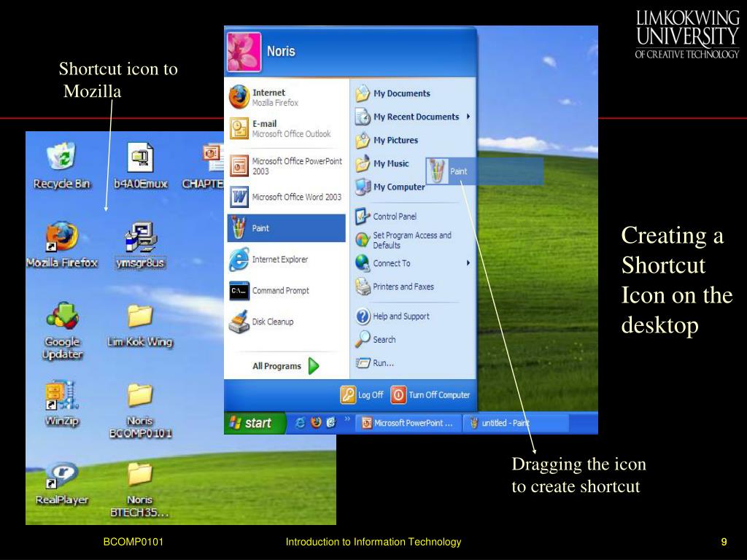Open the Google Updater desktop icon

tap(63, 330)
